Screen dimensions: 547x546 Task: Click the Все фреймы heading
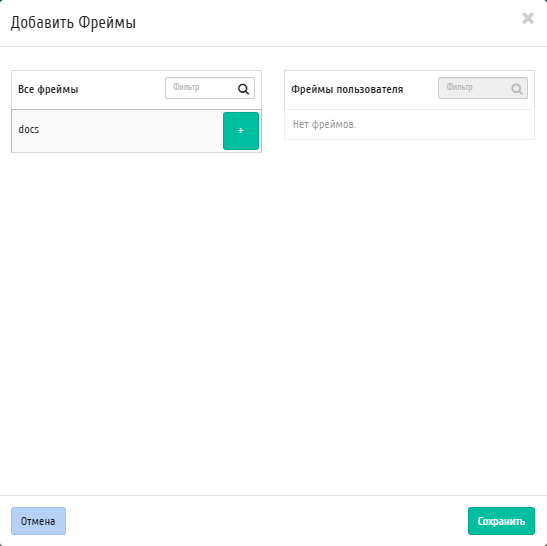tap(48, 89)
